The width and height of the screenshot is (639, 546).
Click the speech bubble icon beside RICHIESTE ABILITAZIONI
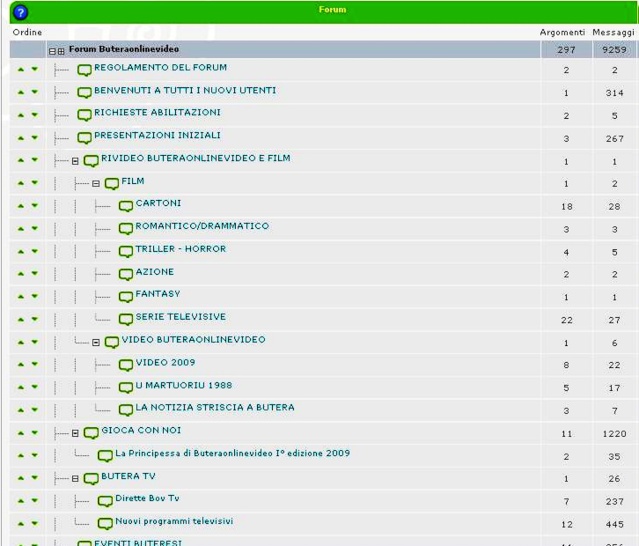coord(84,115)
